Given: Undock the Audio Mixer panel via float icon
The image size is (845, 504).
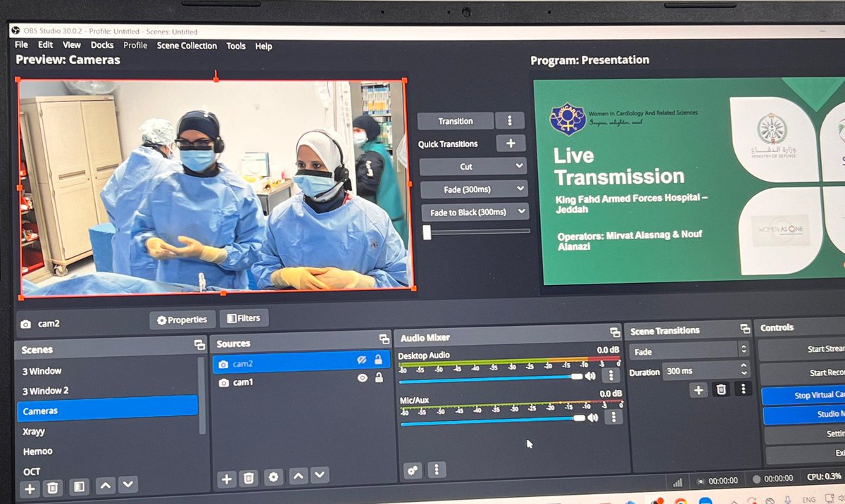Looking at the screenshot, I should (x=615, y=332).
